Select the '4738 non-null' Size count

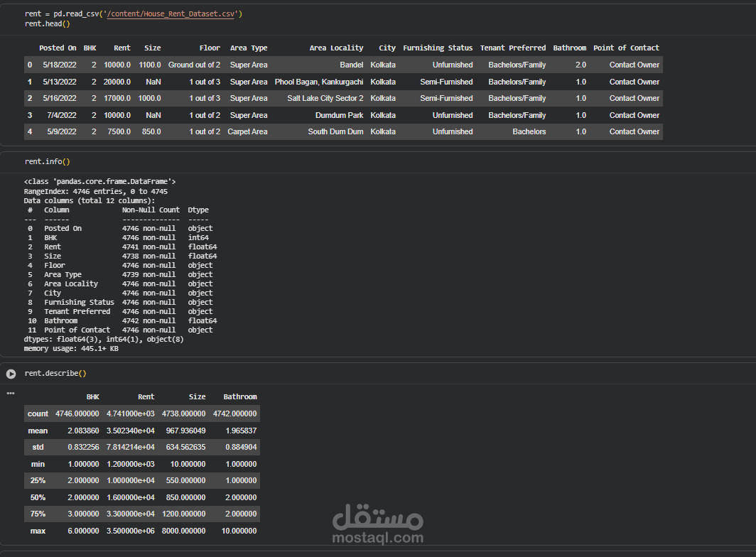149,256
